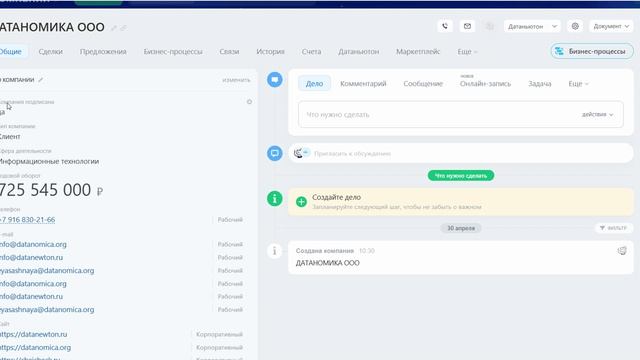Click the first yasashnaya@datanomica.org email

point(47,271)
